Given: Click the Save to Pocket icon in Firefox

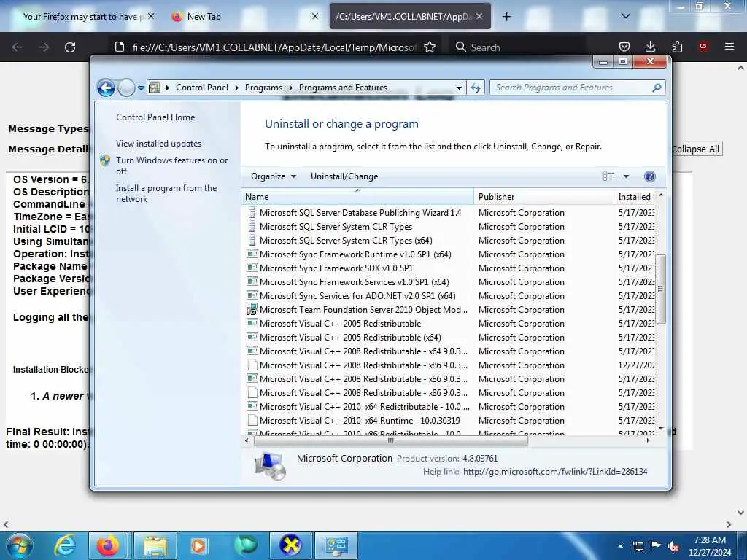Looking at the screenshot, I should 624,47.
